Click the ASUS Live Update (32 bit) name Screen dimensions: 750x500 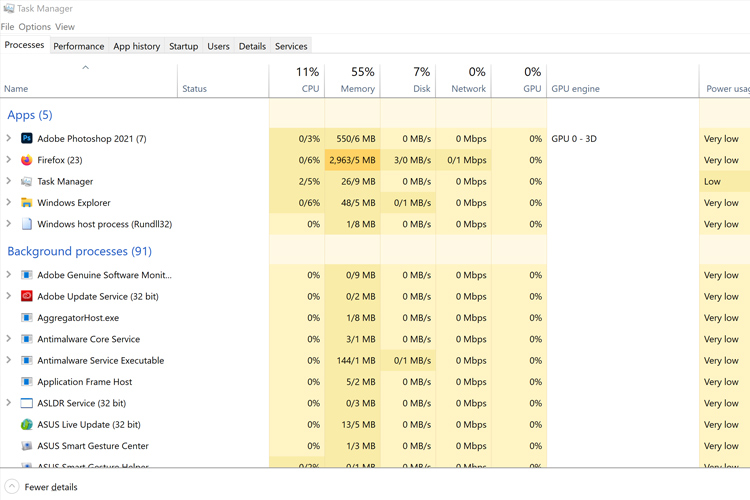click(x=89, y=424)
